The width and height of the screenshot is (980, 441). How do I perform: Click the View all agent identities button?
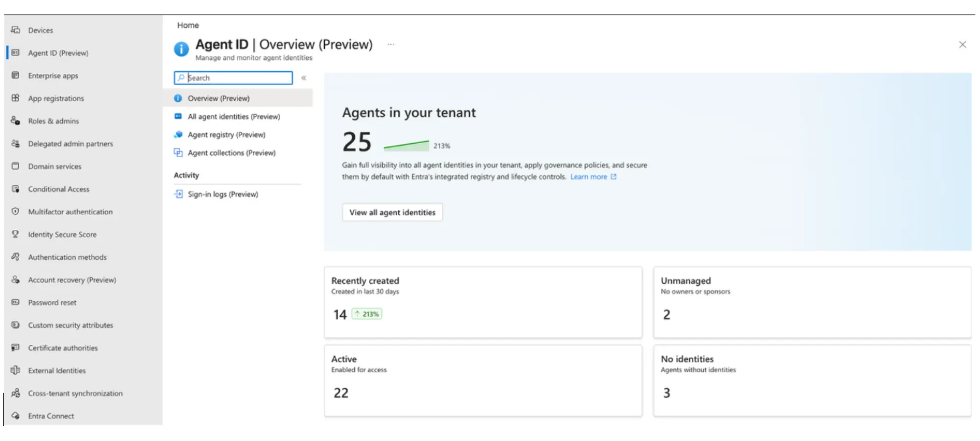click(392, 212)
